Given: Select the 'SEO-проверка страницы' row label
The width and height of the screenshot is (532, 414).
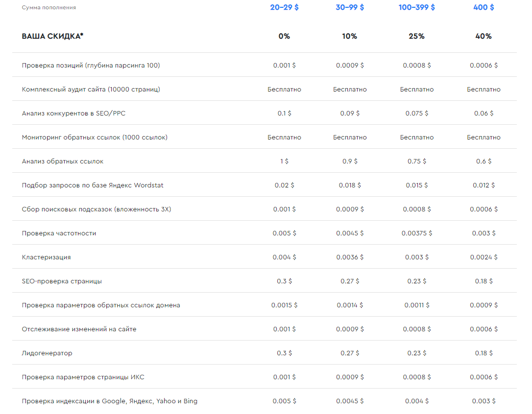Looking at the screenshot, I should pyautogui.click(x=62, y=281).
